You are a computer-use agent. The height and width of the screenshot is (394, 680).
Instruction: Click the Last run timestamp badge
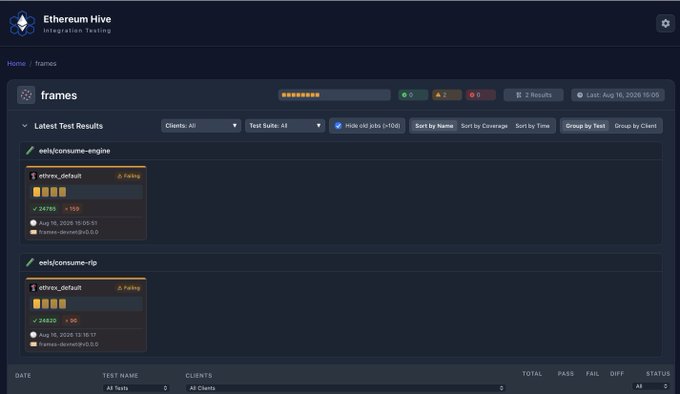[x=618, y=95]
